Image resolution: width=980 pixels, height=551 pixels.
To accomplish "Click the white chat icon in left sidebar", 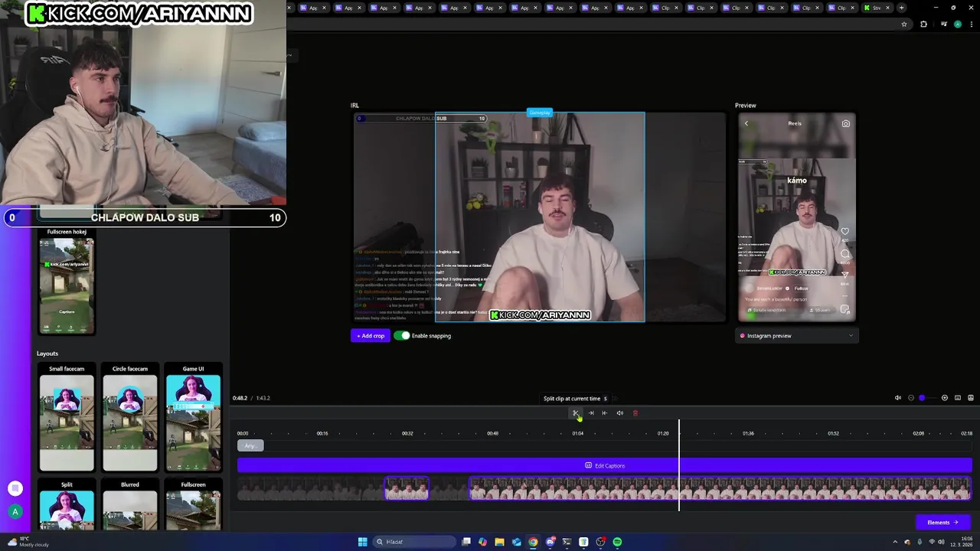I will pyautogui.click(x=15, y=488).
